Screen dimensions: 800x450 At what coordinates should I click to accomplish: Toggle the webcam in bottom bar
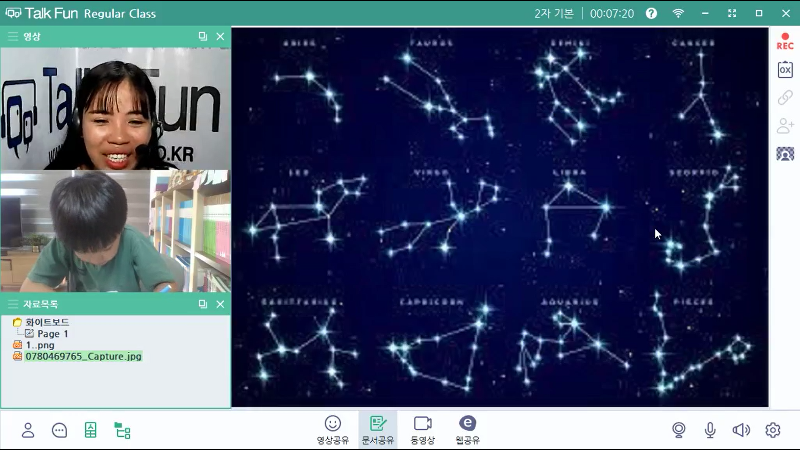tap(679, 430)
